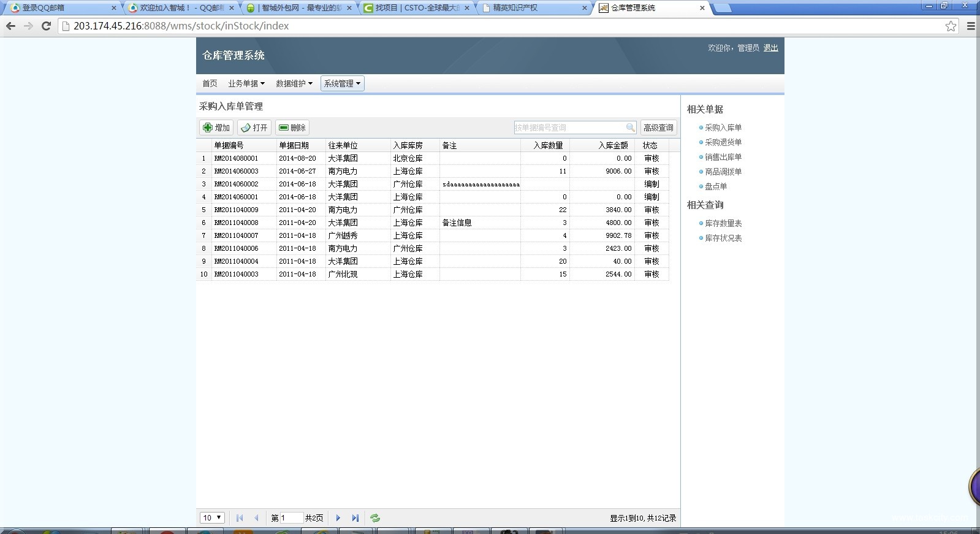
Task: Switch to 精英知识产权 tab
Action: (534, 8)
